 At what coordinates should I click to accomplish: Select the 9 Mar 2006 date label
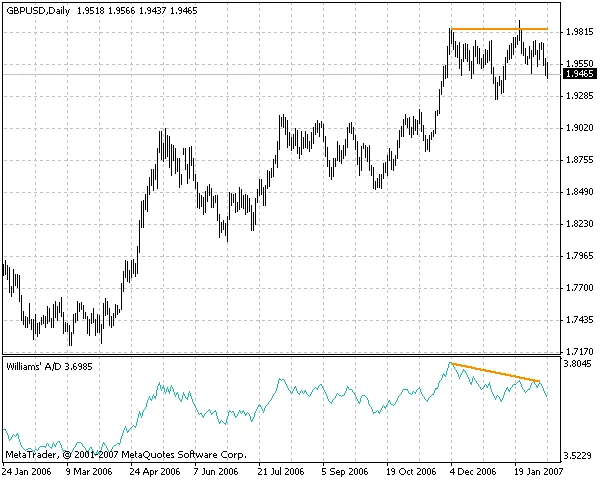tap(89, 470)
